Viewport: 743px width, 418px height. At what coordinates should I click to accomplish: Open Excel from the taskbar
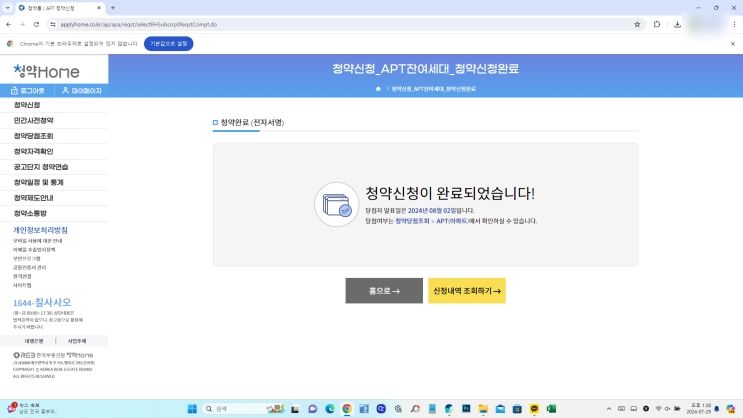(x=551, y=409)
